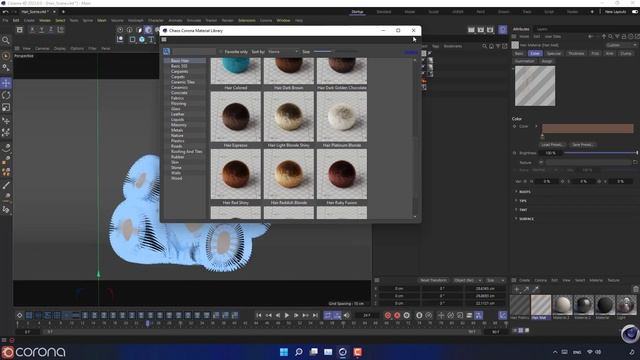Click the Reset Transform button
The image size is (640, 360).
pyautogui.click(x=433, y=280)
